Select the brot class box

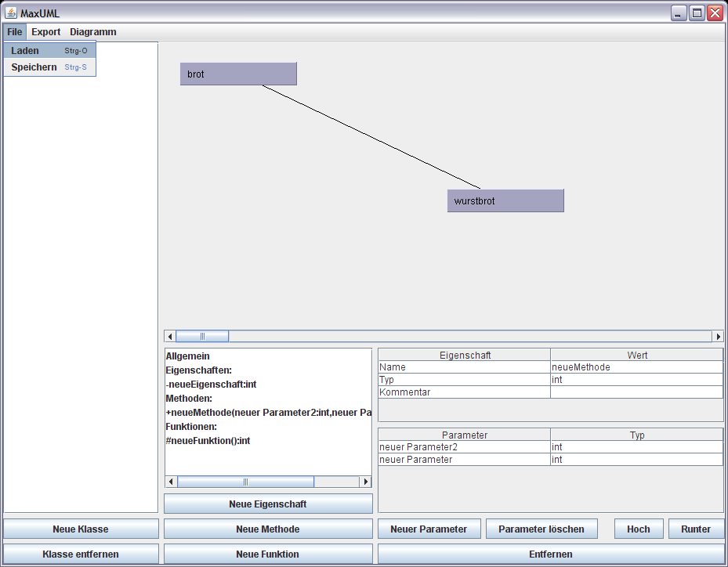coord(238,74)
